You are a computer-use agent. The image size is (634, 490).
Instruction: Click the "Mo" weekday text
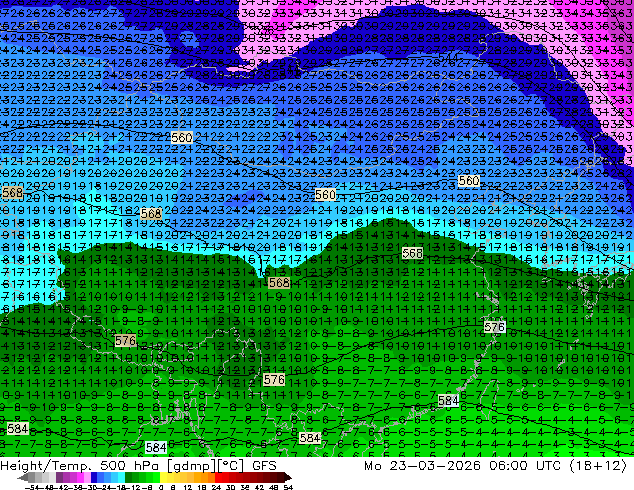pyautogui.click(x=373, y=466)
